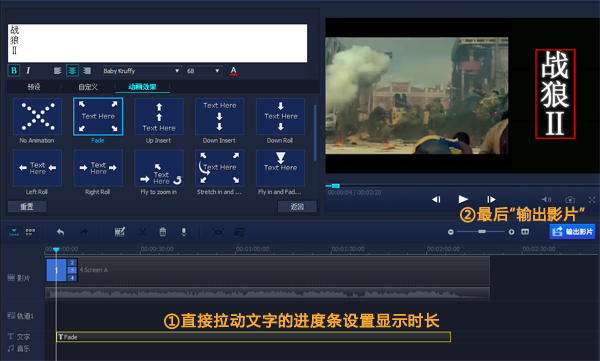The image size is (600, 361).
Task: Click the microphone voiceover icon
Action: click(184, 232)
